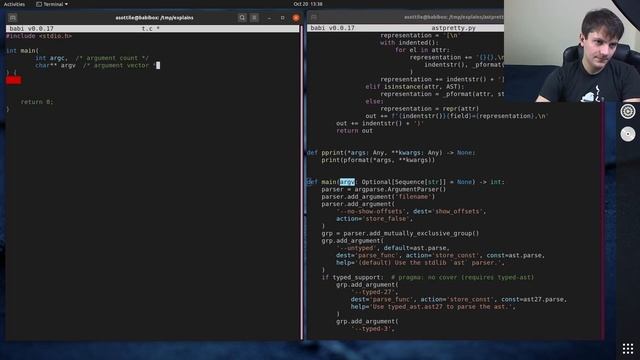640x360 pixels.
Task: Close the left terminal window
Action: point(296,18)
